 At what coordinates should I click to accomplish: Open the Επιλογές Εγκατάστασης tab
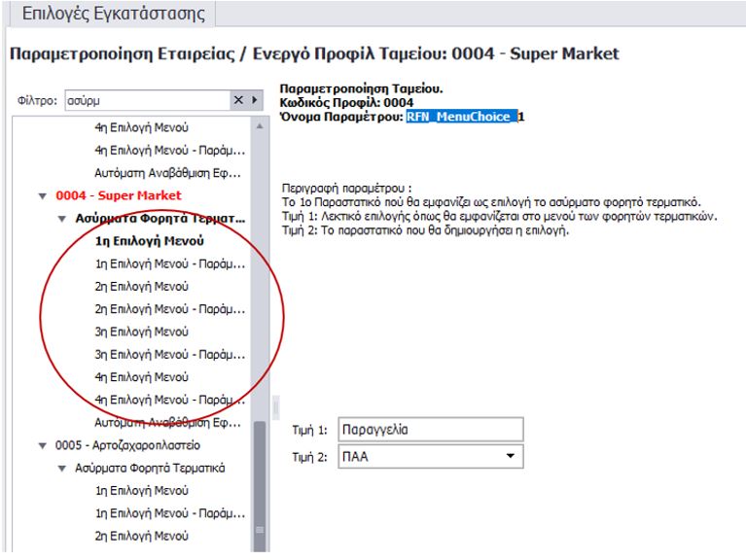(107, 15)
